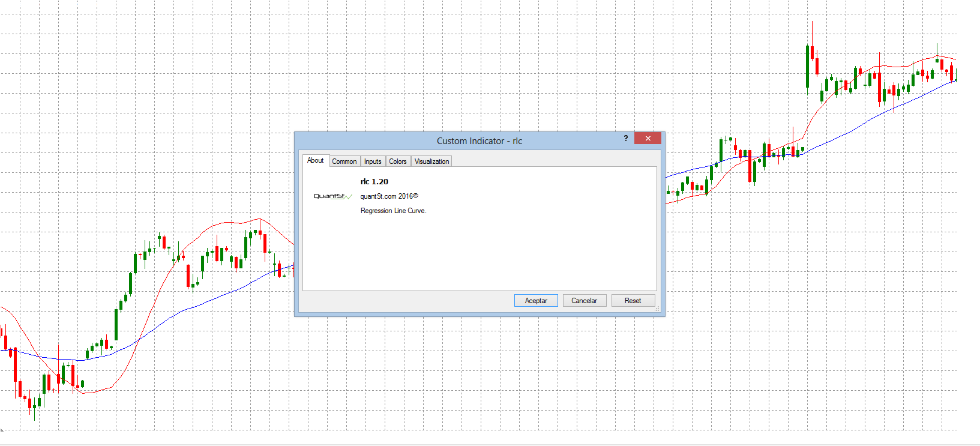This screenshot has width=980, height=446.
Task: Select the tallest green candlestick at top right
Action: pyautogui.click(x=808, y=66)
